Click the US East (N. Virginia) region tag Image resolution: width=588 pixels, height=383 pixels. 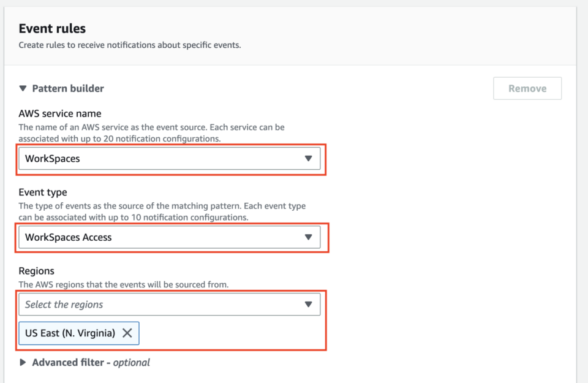73,333
